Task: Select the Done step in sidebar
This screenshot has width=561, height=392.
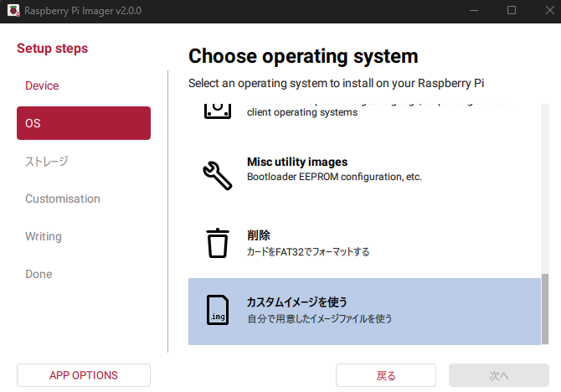Action: (39, 274)
